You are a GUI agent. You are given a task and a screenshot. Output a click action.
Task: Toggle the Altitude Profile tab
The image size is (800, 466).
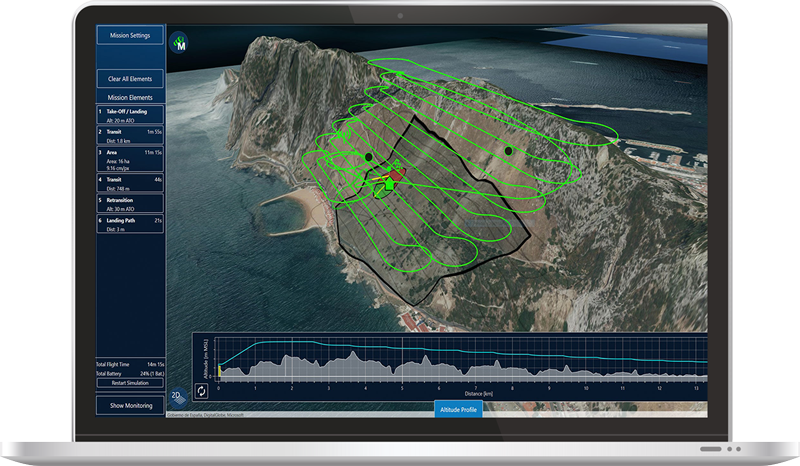(458, 409)
